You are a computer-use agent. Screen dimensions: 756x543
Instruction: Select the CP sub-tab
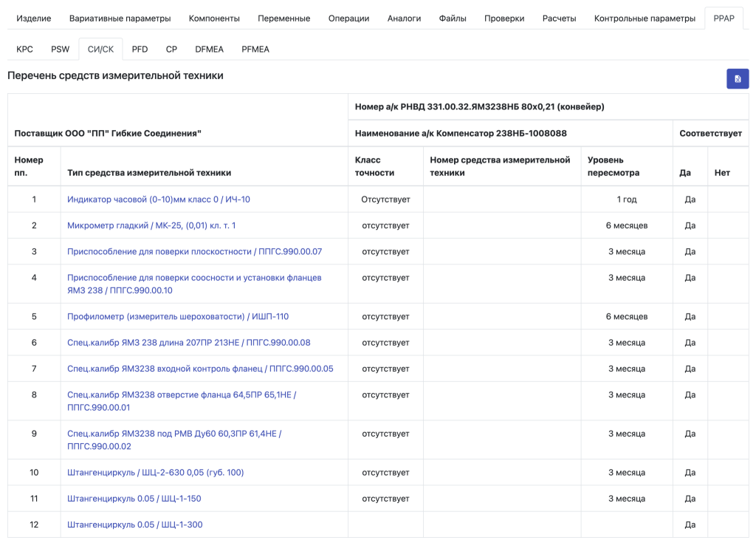coord(171,49)
